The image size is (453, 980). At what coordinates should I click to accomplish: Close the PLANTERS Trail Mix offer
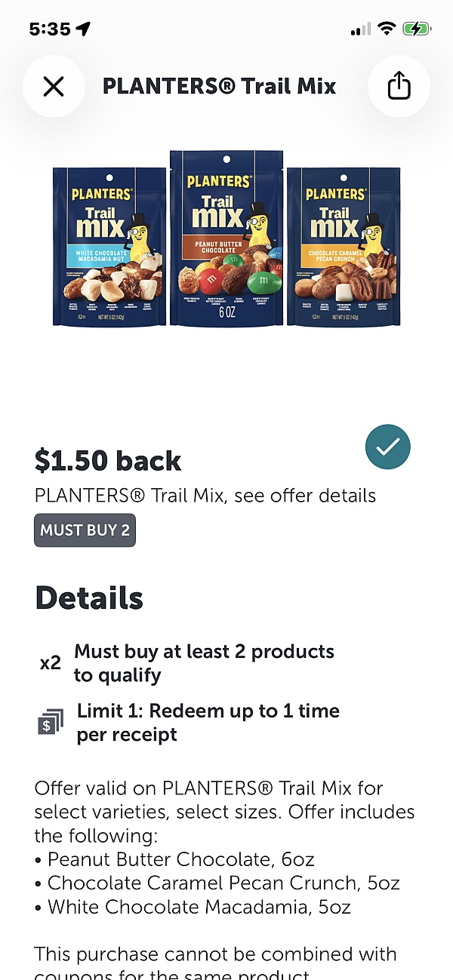tap(54, 87)
